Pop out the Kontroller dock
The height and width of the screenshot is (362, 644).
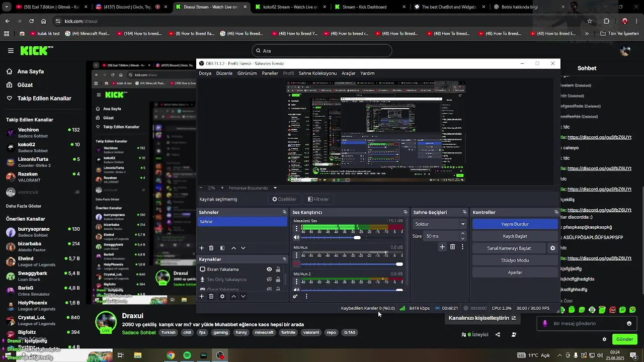point(556,212)
